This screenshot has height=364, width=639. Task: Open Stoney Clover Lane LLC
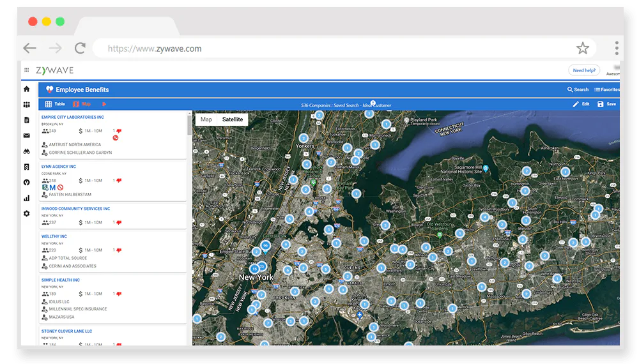click(x=67, y=331)
